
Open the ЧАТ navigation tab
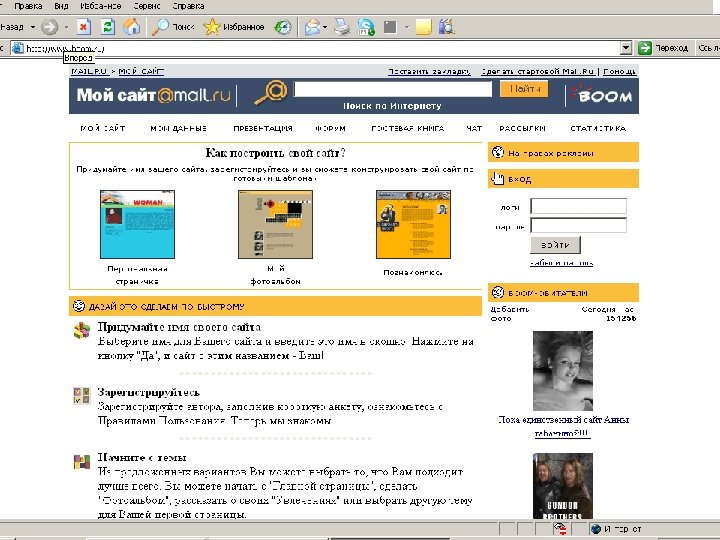(x=474, y=129)
